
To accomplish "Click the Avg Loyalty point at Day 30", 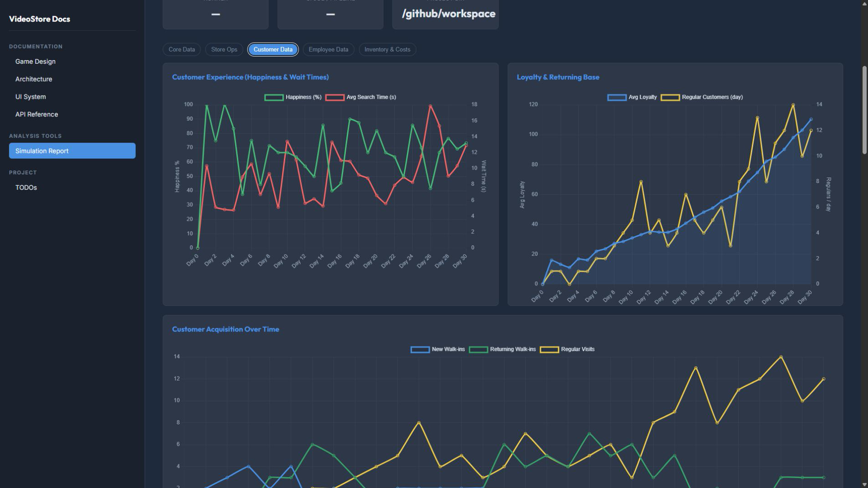I will pyautogui.click(x=811, y=119).
